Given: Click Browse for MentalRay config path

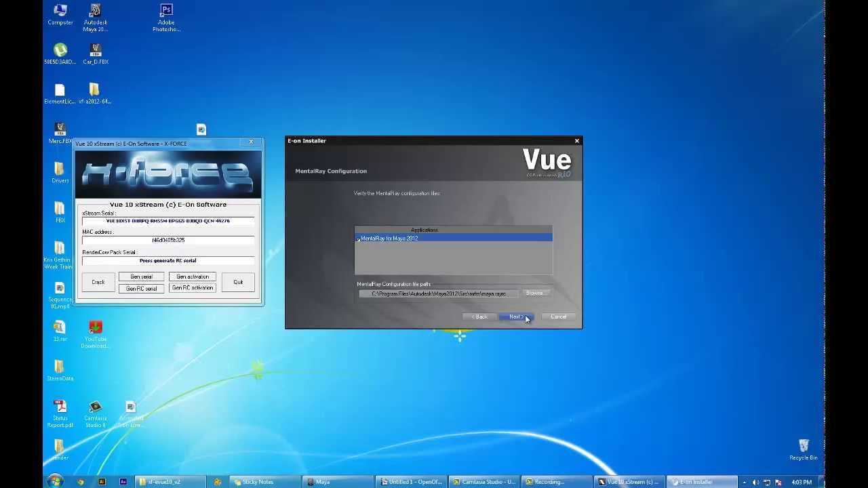Looking at the screenshot, I should click(534, 293).
